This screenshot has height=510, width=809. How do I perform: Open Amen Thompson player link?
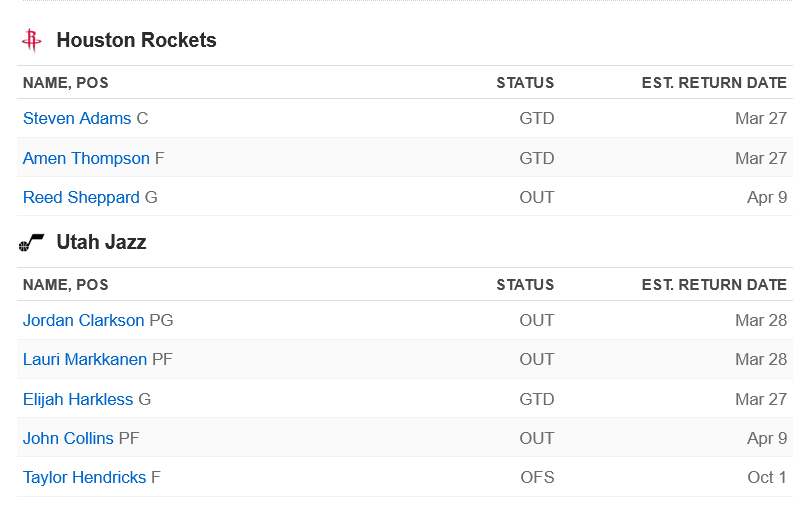[86, 158]
